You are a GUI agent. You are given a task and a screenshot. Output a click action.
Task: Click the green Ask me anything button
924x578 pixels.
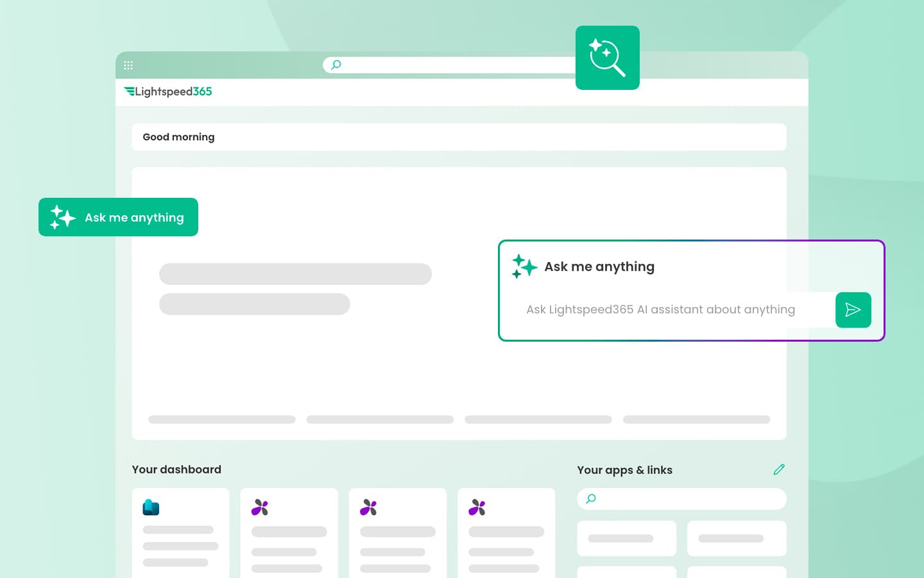point(118,217)
